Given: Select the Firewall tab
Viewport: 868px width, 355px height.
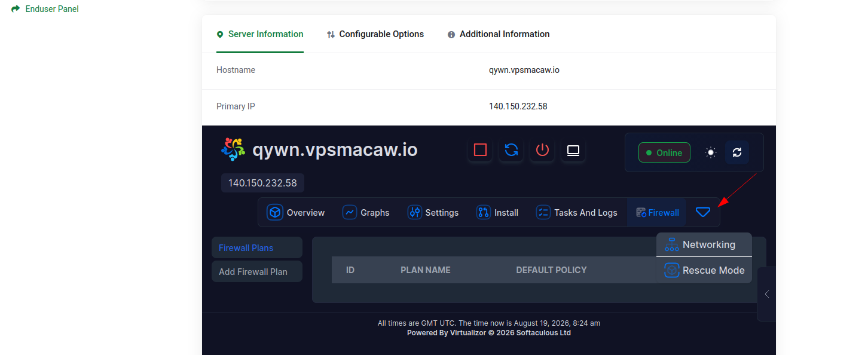Looking at the screenshot, I should click(x=657, y=212).
